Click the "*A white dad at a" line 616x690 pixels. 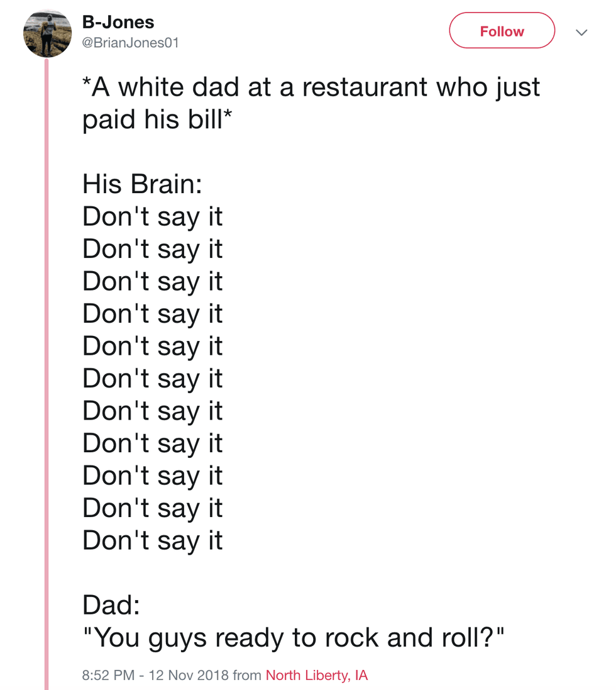click(189, 87)
